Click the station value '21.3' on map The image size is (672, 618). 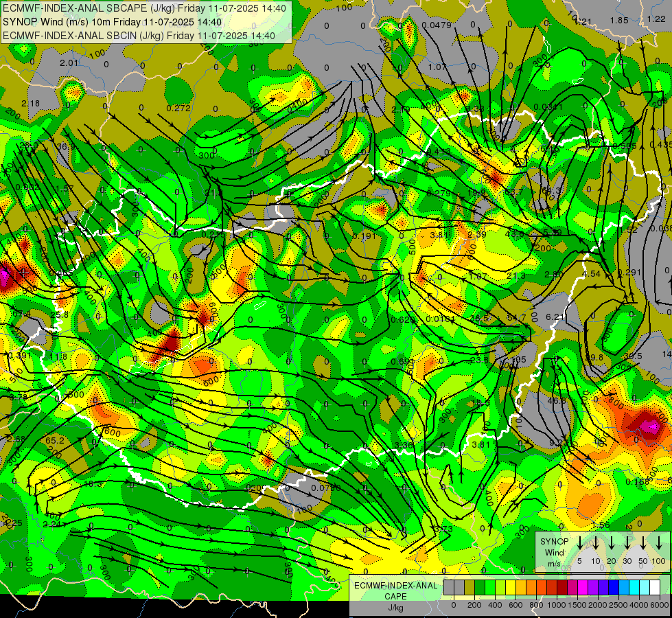tap(516, 276)
